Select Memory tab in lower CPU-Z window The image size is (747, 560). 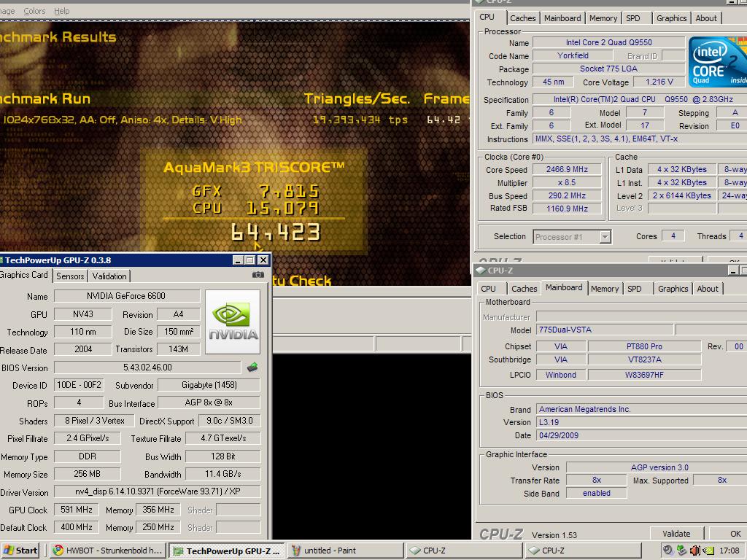[x=605, y=289]
